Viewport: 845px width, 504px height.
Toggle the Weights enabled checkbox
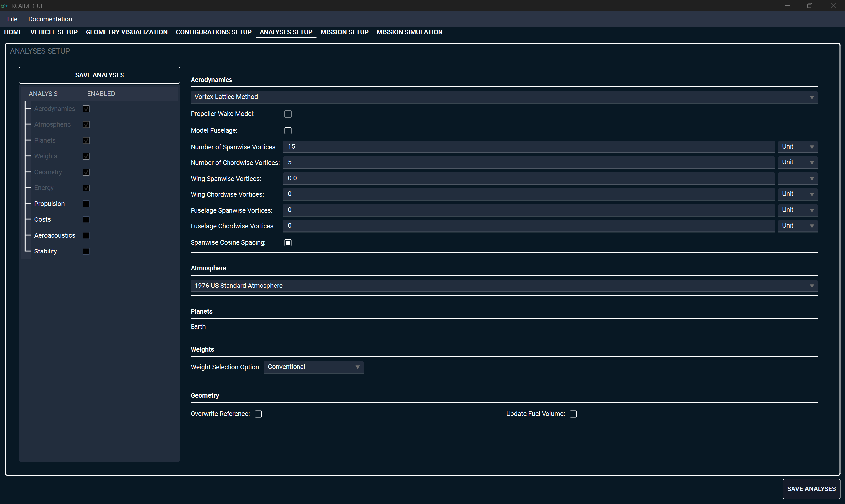click(x=86, y=156)
